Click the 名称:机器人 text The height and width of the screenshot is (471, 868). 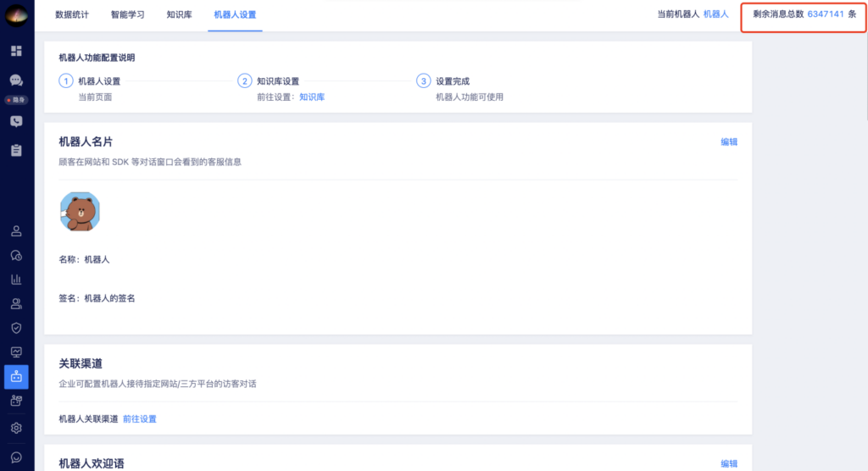84,259
